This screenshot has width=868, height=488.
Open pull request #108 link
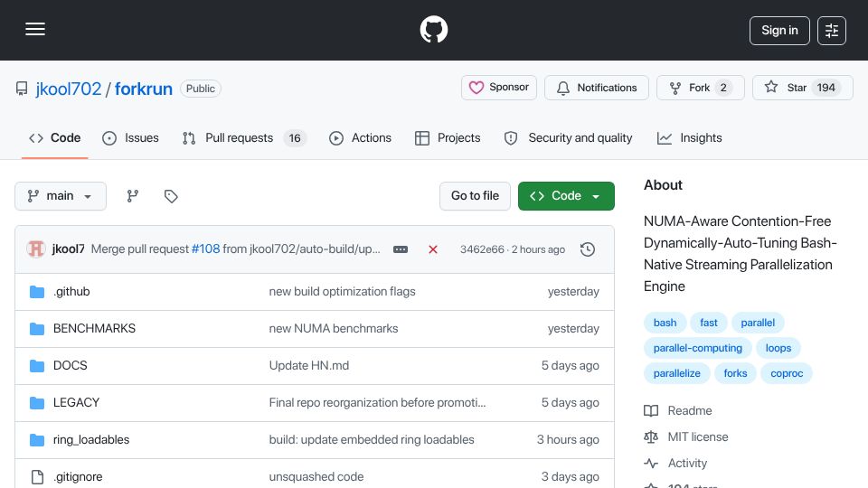205,249
